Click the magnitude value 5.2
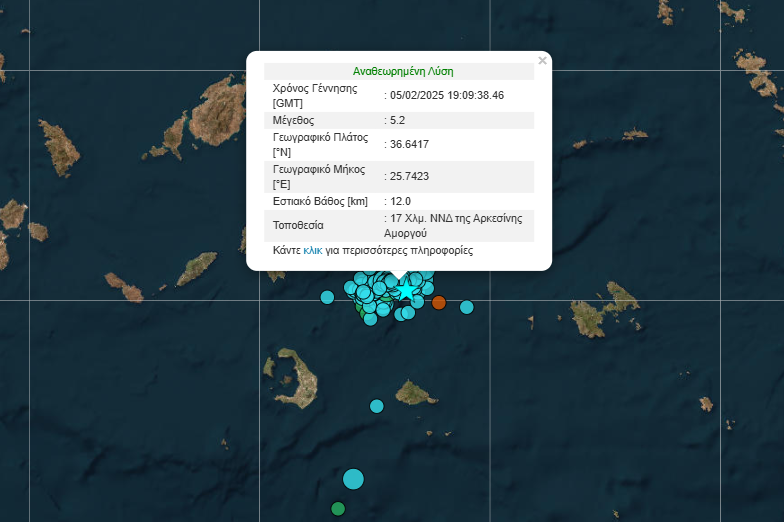The width and height of the screenshot is (784, 522). click(398, 120)
